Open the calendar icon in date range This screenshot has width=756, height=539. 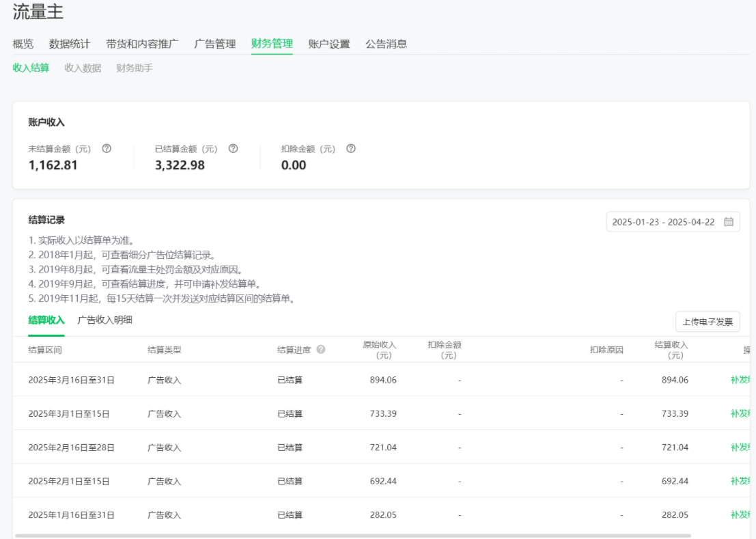point(729,222)
